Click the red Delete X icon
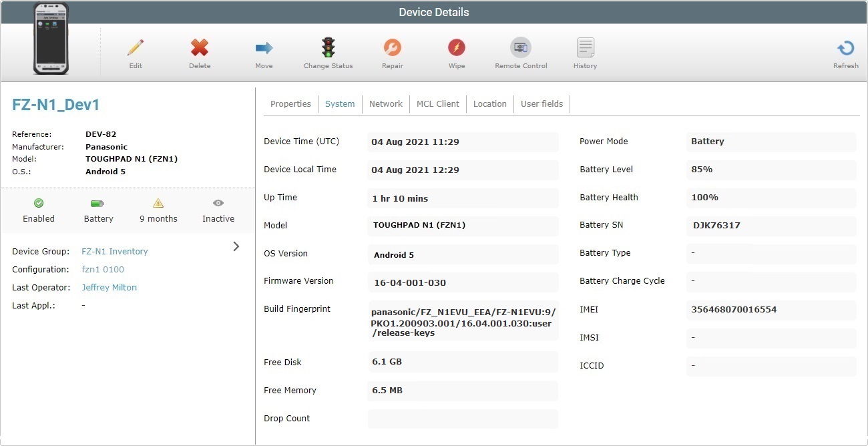 click(x=200, y=48)
